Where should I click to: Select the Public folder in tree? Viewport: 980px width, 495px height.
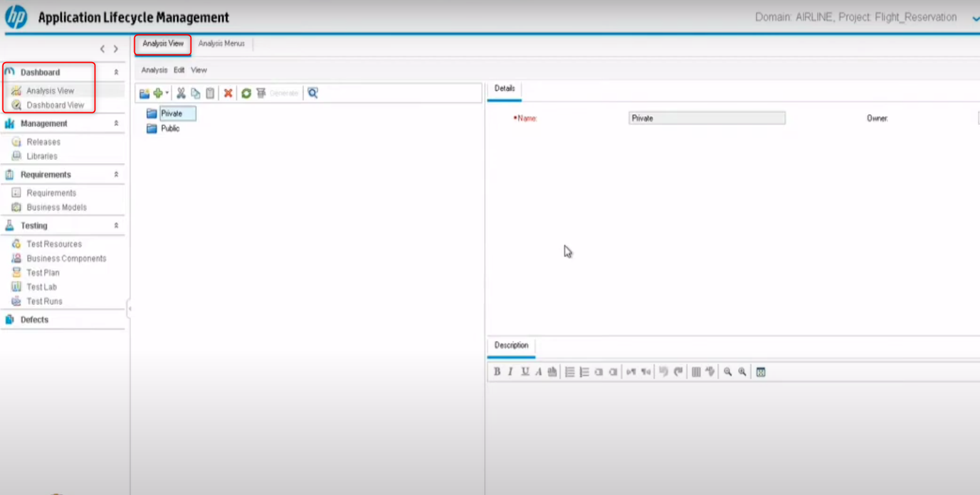pyautogui.click(x=170, y=129)
